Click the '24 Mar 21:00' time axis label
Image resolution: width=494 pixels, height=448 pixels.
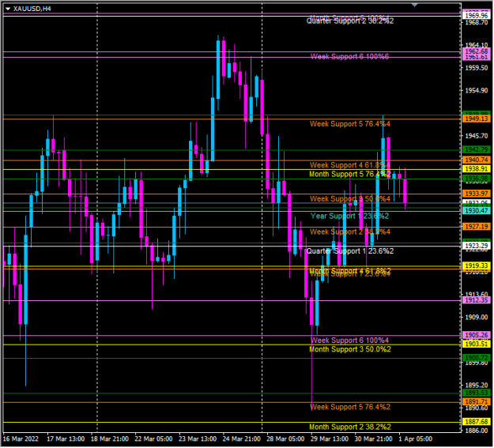242,439
